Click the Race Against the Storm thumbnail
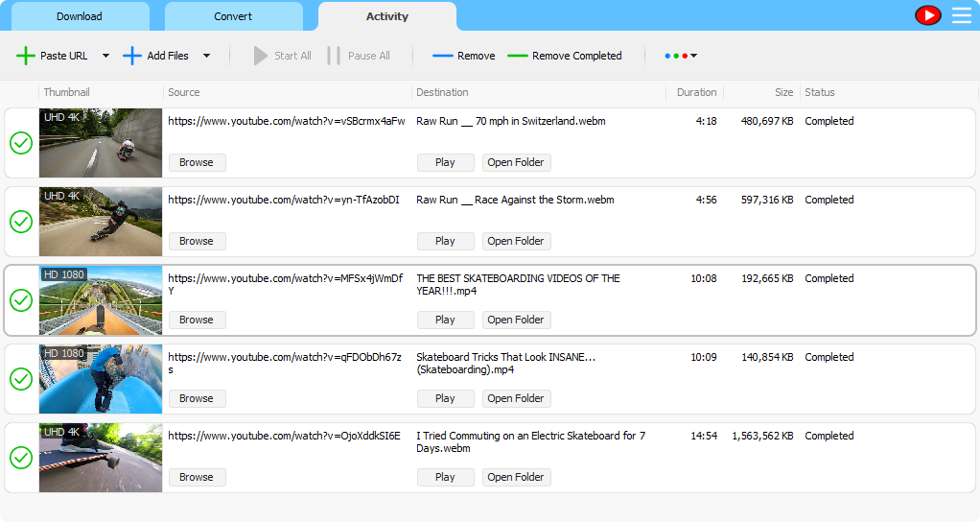This screenshot has height=522, width=980. coord(101,222)
